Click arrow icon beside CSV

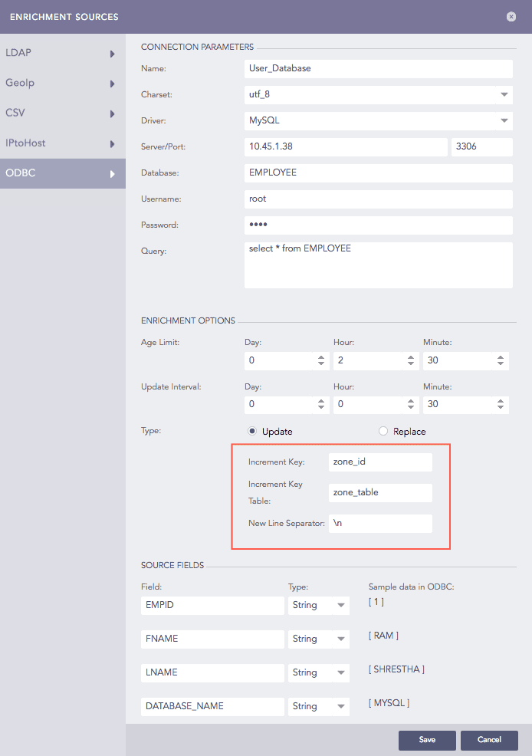click(x=113, y=114)
